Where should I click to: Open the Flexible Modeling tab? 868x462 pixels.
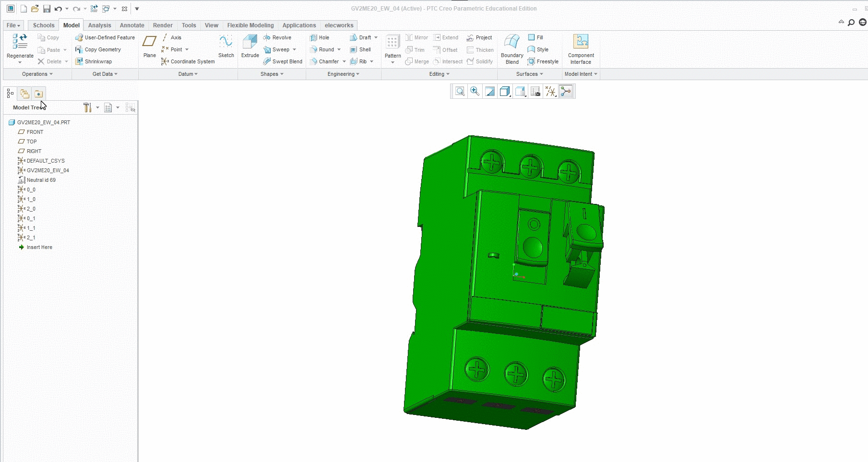pos(250,25)
